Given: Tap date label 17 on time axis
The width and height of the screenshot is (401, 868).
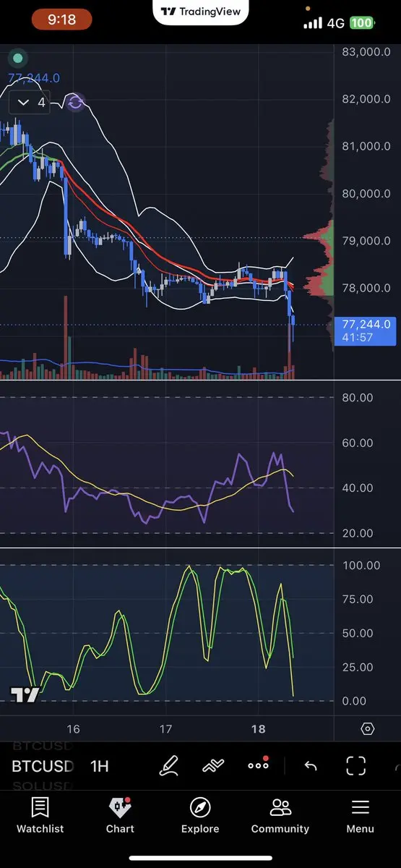Looking at the screenshot, I should pyautogui.click(x=165, y=728).
